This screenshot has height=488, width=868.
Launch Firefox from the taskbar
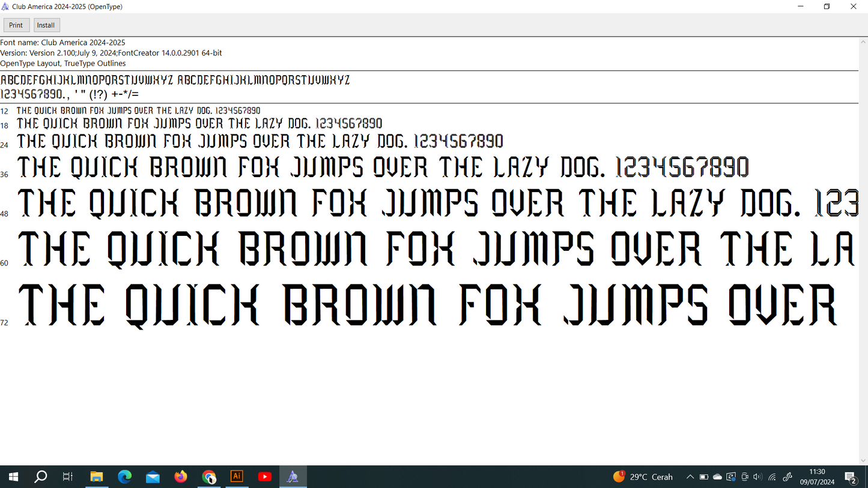click(x=181, y=477)
